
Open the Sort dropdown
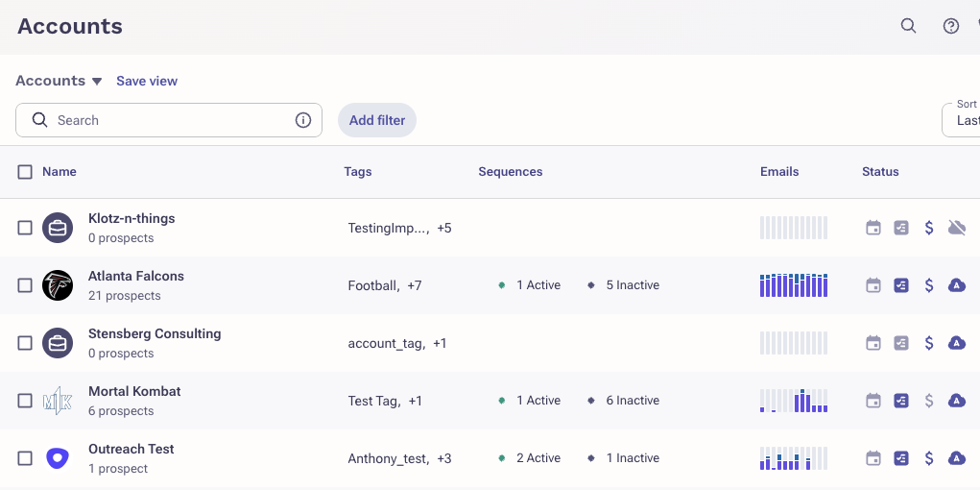click(963, 120)
